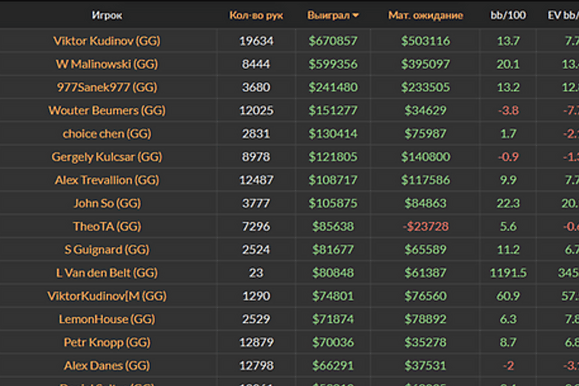579x386 pixels.
Task: Select expected value $34629
Action: tap(425, 110)
